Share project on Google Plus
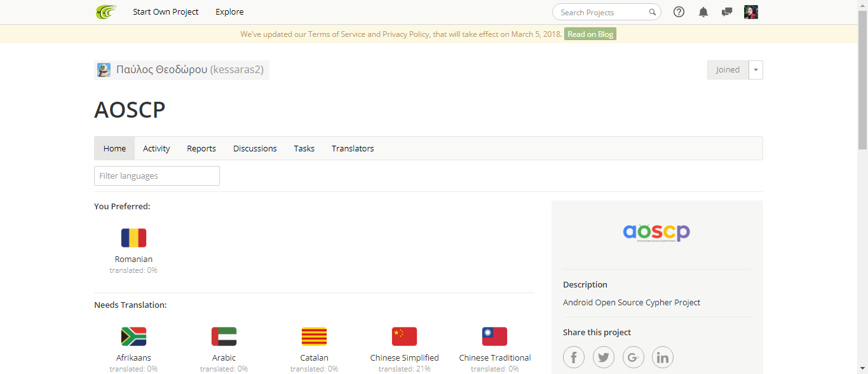This screenshot has height=374, width=868. click(x=634, y=357)
